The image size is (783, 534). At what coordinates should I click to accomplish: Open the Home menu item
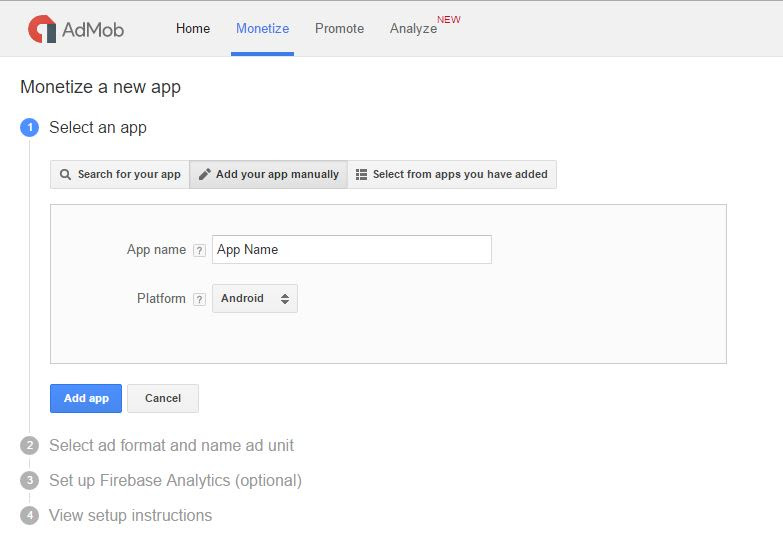coord(193,28)
